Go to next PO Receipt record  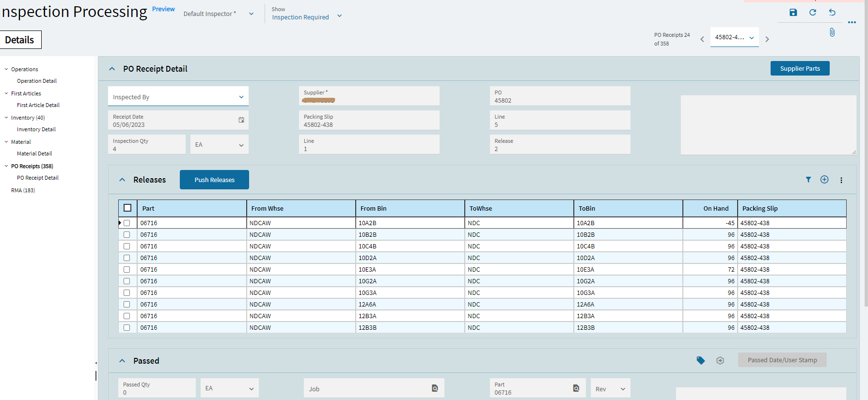pos(767,39)
